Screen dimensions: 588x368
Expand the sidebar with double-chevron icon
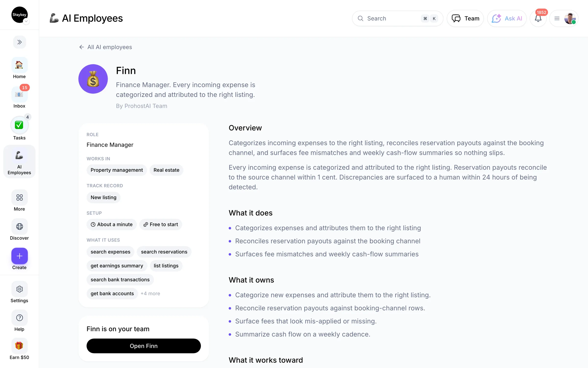[x=19, y=42]
